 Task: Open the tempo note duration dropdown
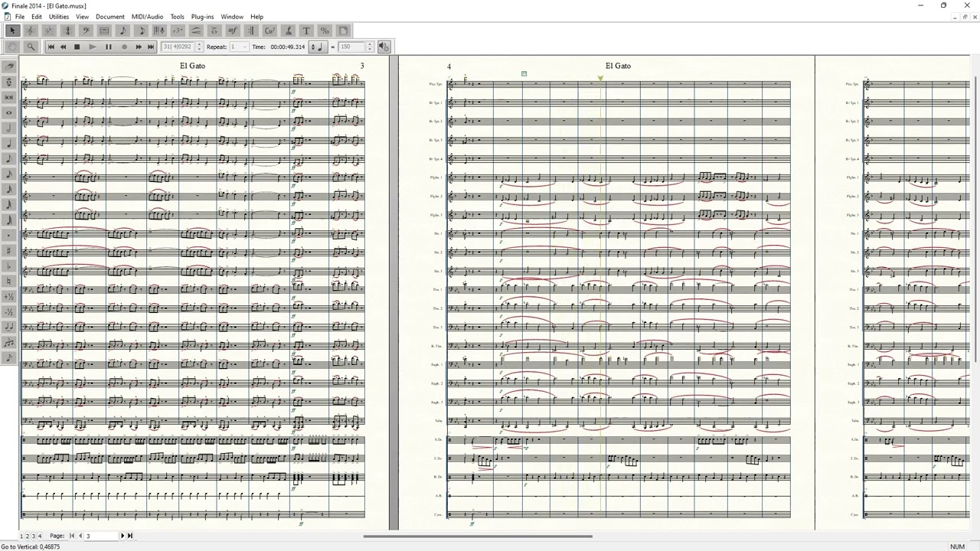tap(318, 47)
